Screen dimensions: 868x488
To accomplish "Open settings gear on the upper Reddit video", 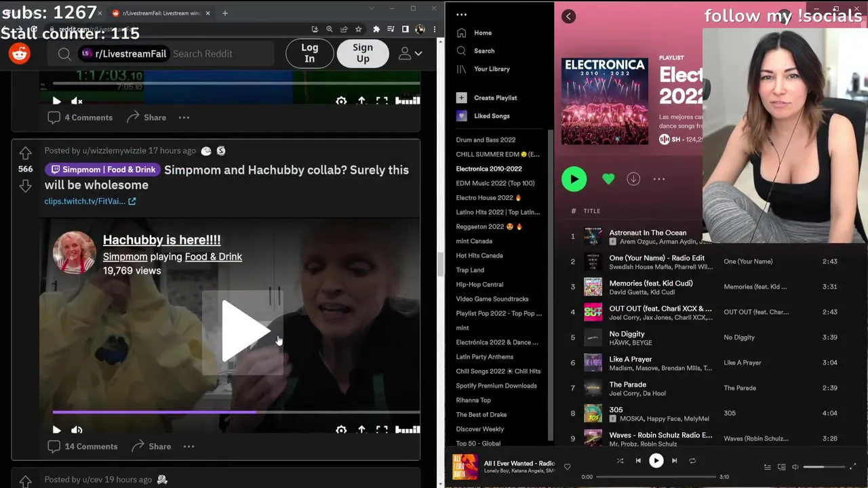I will coord(341,101).
